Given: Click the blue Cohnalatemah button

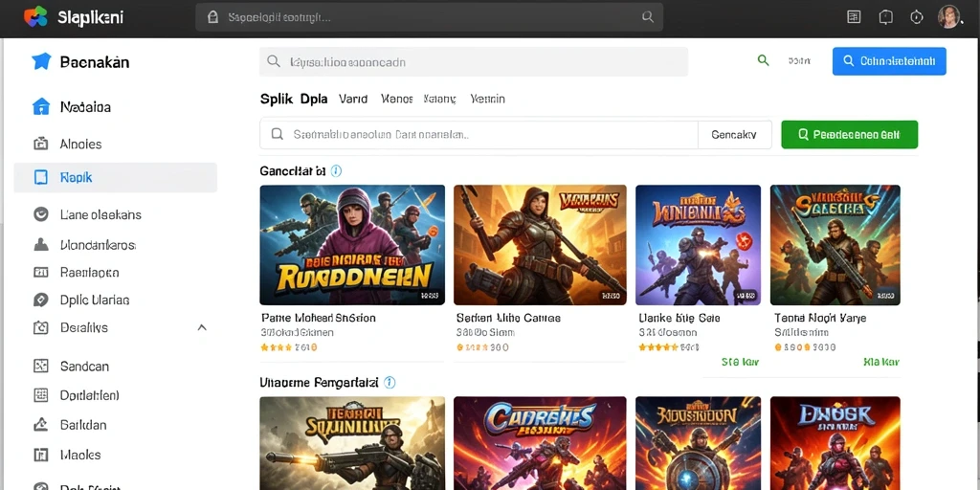Looking at the screenshot, I should (889, 61).
